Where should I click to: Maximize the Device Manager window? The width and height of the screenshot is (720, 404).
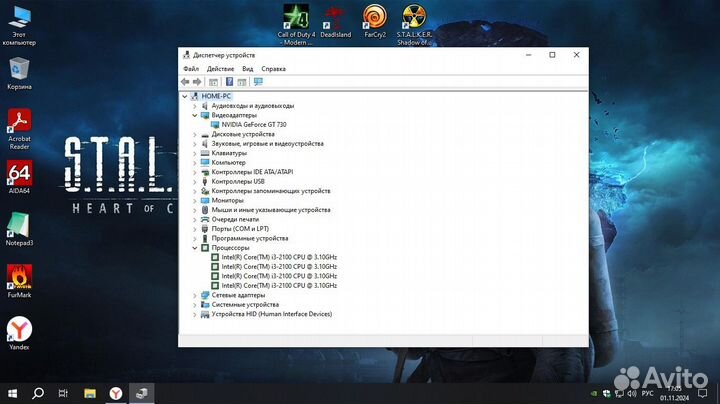tap(552, 55)
